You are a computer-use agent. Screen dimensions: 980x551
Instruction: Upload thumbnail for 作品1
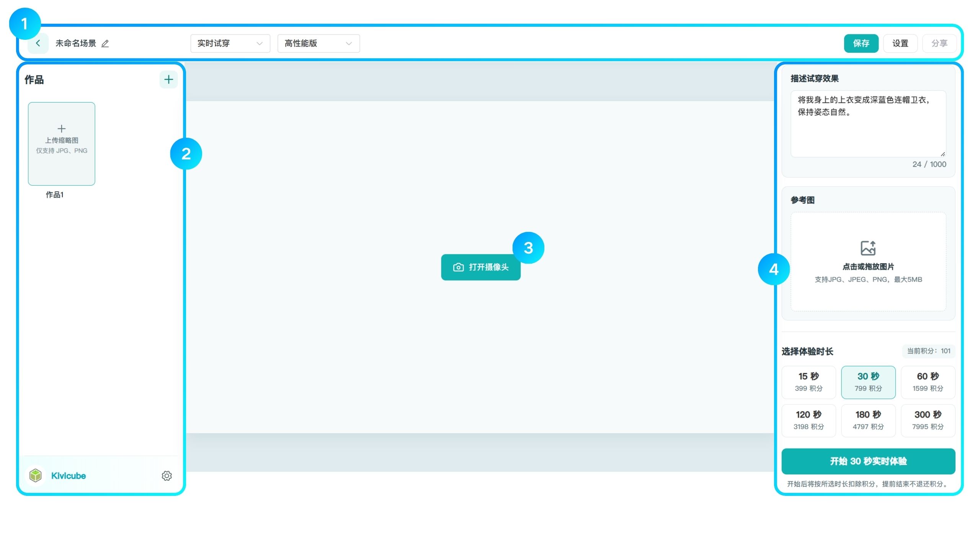(x=62, y=144)
